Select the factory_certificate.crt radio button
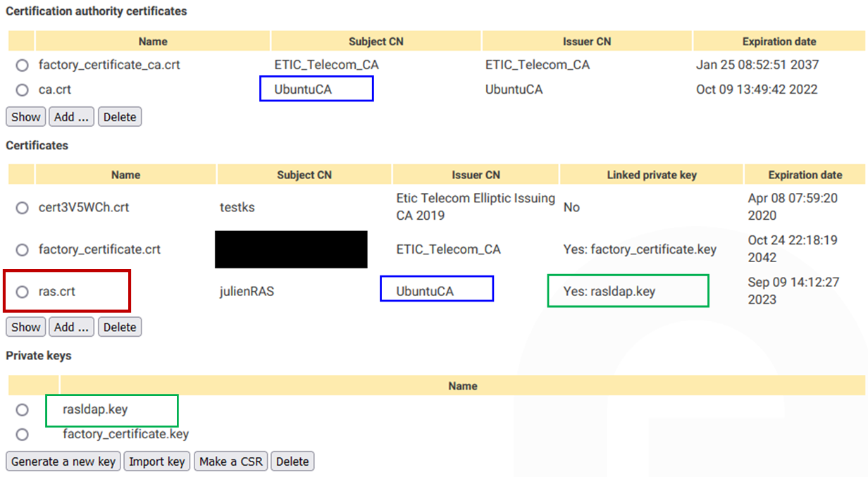This screenshot has width=868, height=477. point(23,250)
